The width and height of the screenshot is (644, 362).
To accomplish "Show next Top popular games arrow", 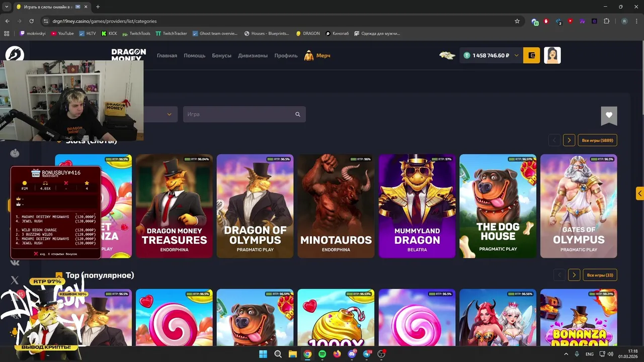I will (574, 275).
